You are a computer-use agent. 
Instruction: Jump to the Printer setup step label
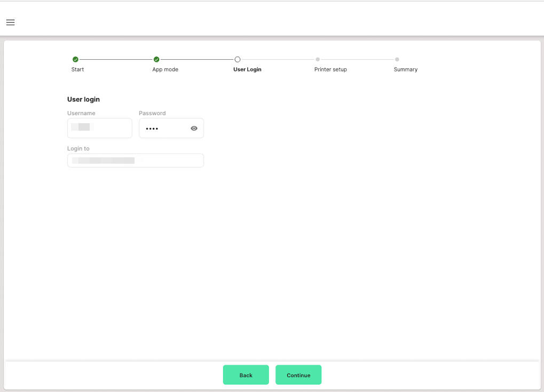[x=330, y=69]
